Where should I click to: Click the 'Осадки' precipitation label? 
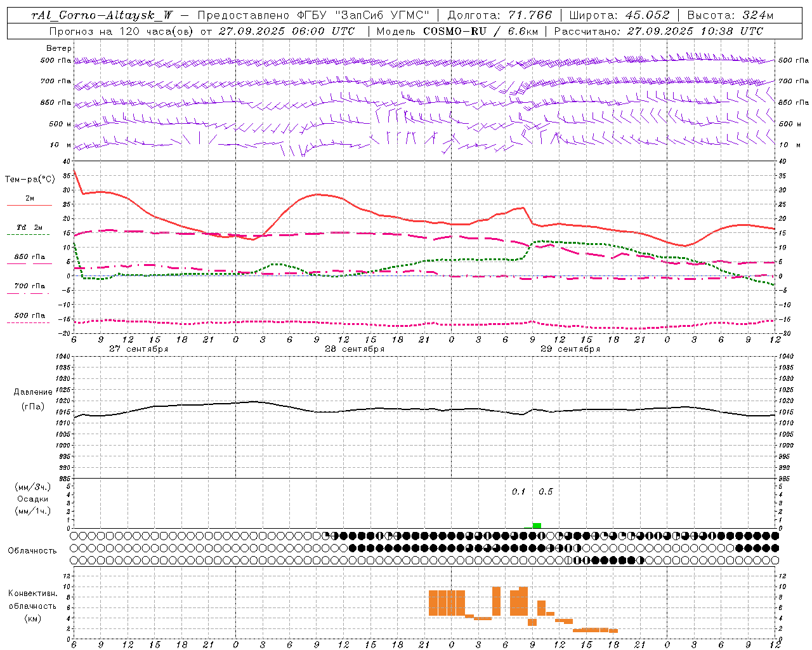pos(32,499)
